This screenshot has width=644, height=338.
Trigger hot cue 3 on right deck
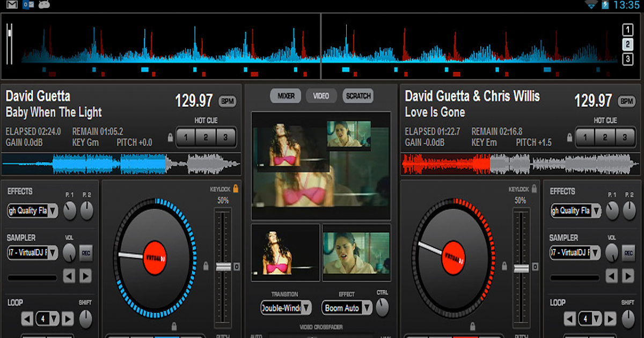point(625,137)
